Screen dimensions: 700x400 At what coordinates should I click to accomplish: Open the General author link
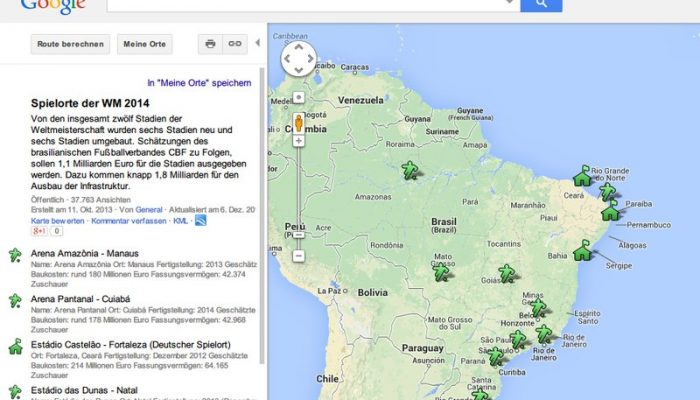149,210
